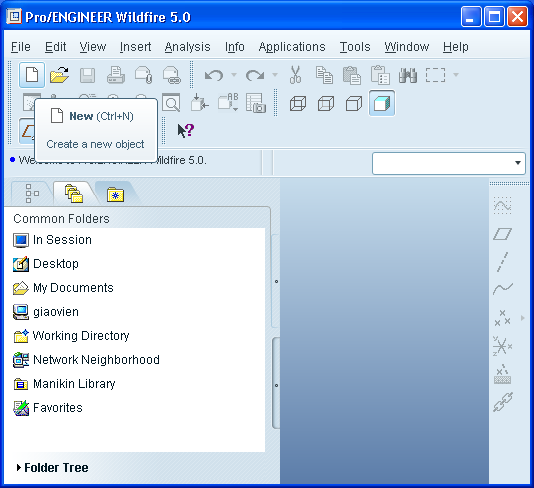Click the mail with link icon
Viewport: 534px width, 488px height.
coord(171,75)
